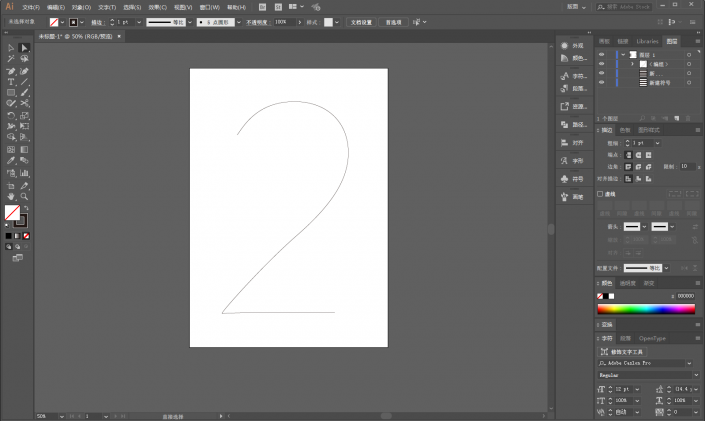The height and width of the screenshot is (421, 705).
Task: Open the 效果(C) menu
Action: [x=157, y=7]
